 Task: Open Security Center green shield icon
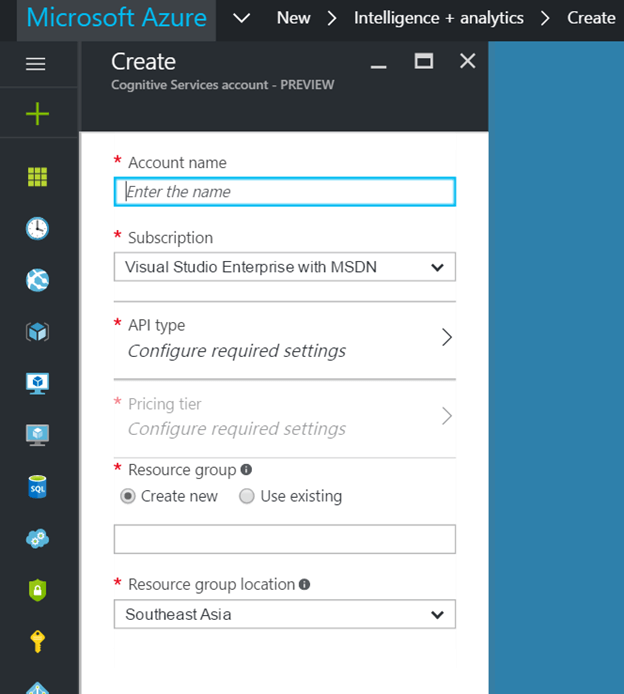[x=37, y=590]
